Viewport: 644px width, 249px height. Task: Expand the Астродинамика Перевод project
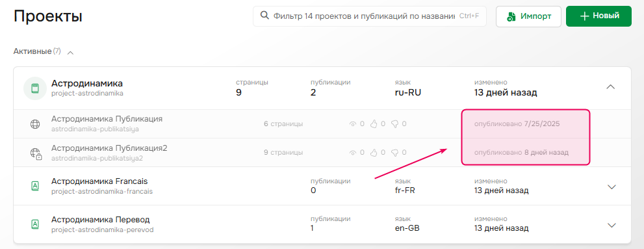click(612, 225)
